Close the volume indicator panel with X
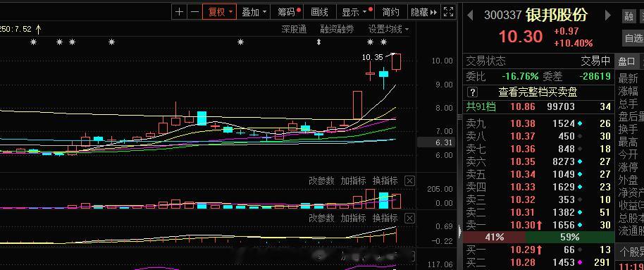This screenshot has width=644, height=270. (409, 180)
